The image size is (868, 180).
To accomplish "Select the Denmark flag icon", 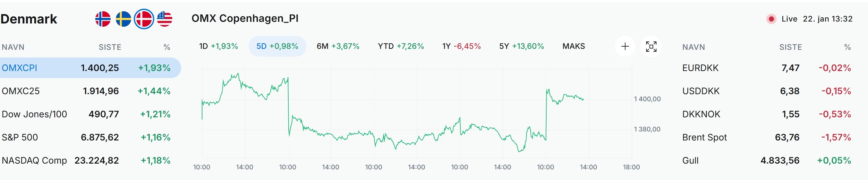I will [144, 19].
